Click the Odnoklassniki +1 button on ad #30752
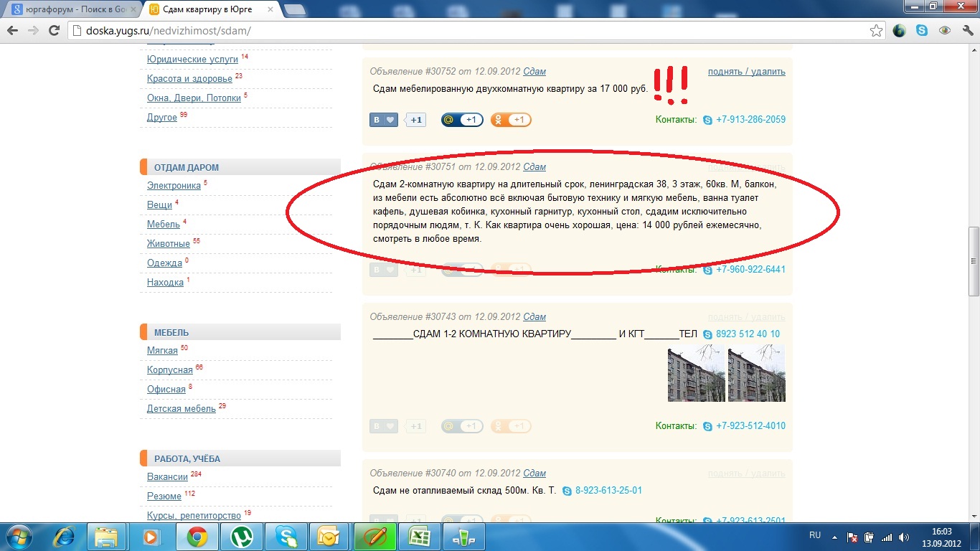980x551 pixels. 511,120
